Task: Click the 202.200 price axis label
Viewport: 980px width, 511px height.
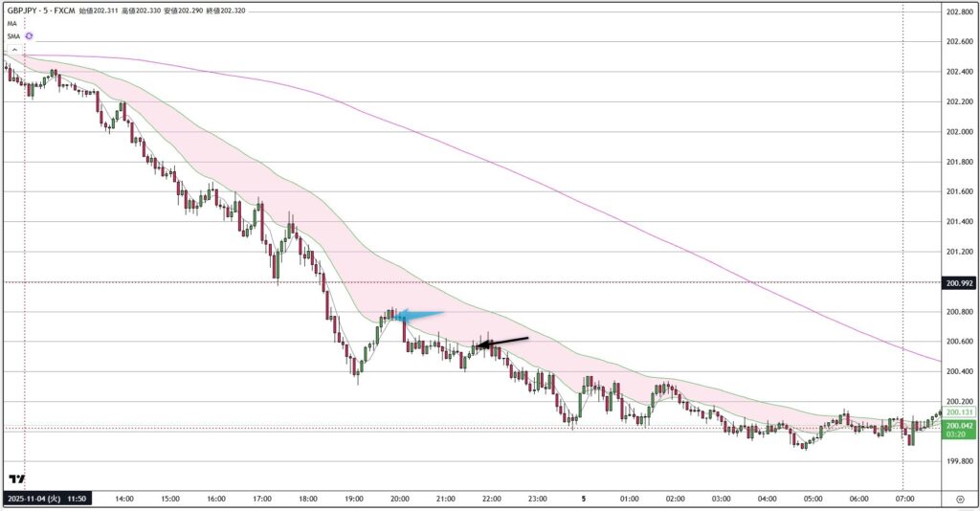Action: pyautogui.click(x=959, y=101)
